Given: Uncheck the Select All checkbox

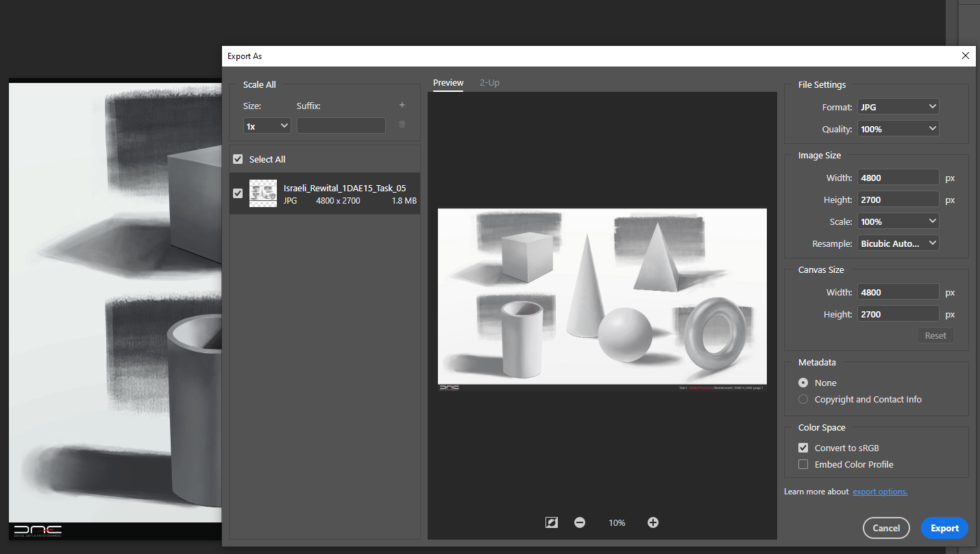Looking at the screenshot, I should click(238, 158).
